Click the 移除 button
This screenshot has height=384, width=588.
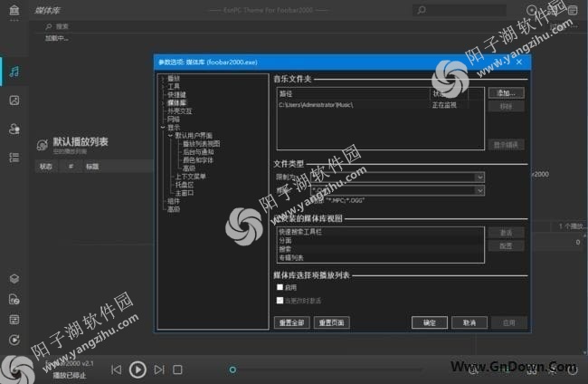pos(507,107)
